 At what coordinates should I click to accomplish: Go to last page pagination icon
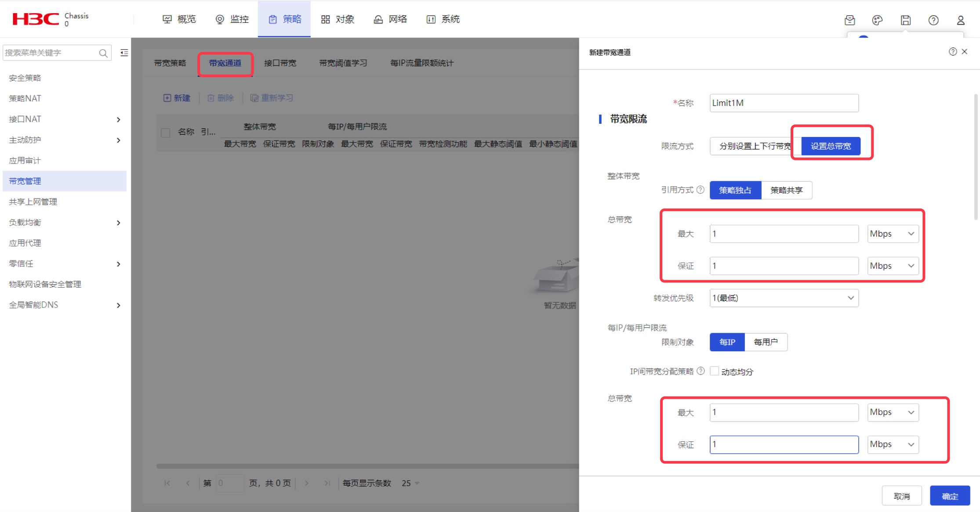click(327, 483)
